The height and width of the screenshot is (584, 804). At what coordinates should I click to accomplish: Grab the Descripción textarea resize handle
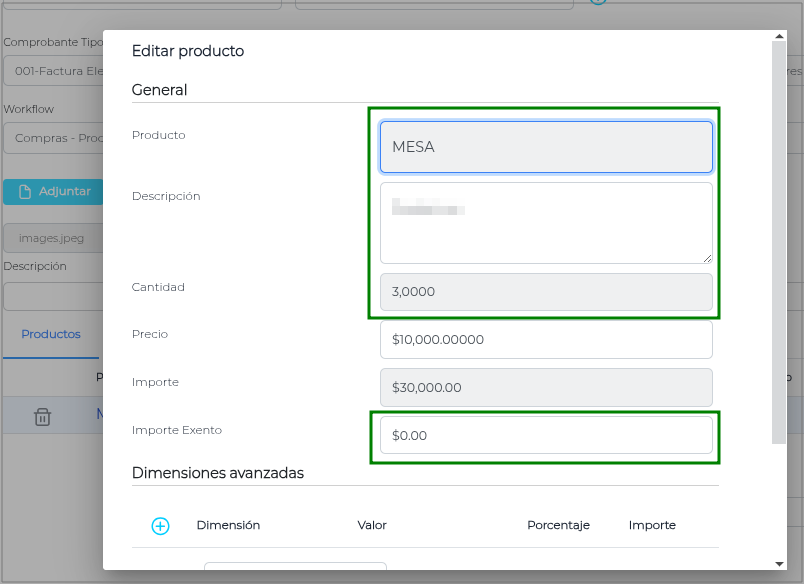[x=706, y=258]
